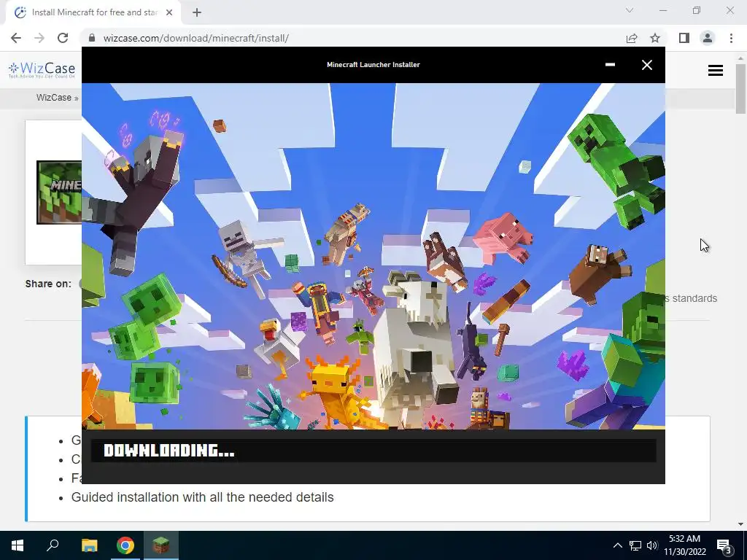Image resolution: width=747 pixels, height=560 pixels.
Task: Show hidden system tray icons
Action: tap(617, 545)
